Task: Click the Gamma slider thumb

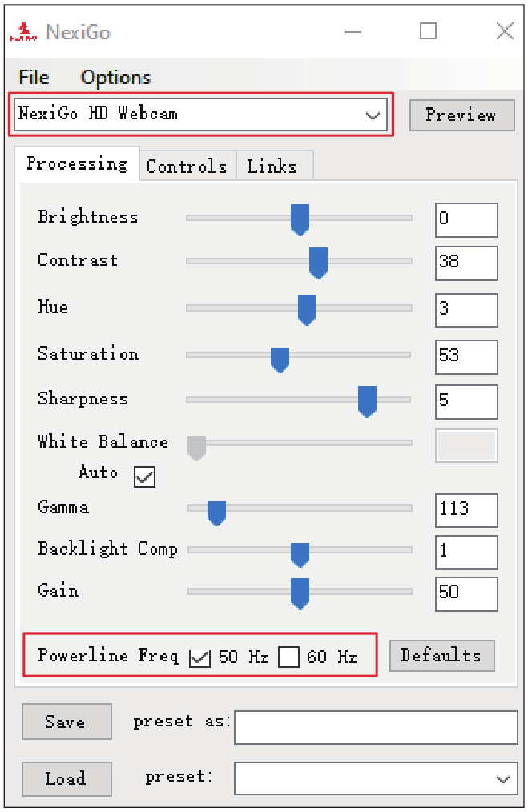Action: coord(216,513)
